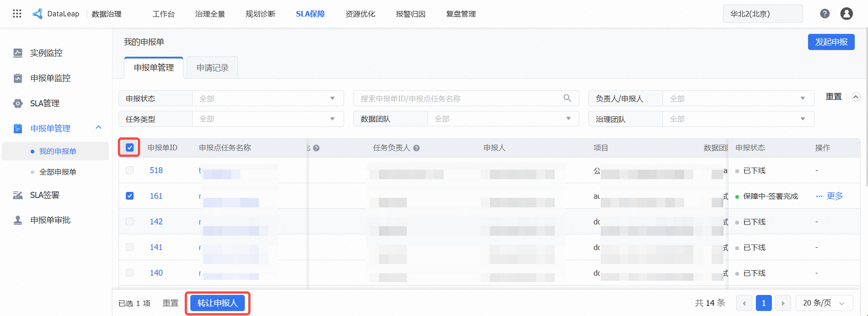Toggle the select-all header checkbox
The width and height of the screenshot is (868, 316).
tap(129, 147)
